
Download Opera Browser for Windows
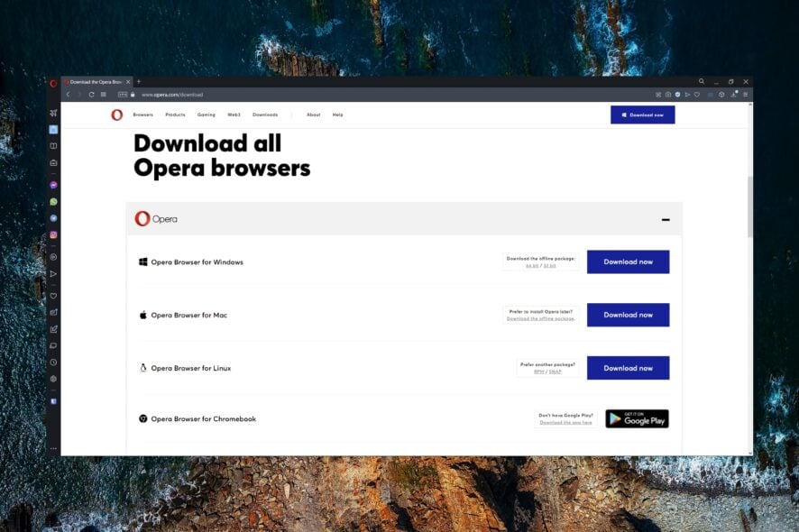pos(628,261)
